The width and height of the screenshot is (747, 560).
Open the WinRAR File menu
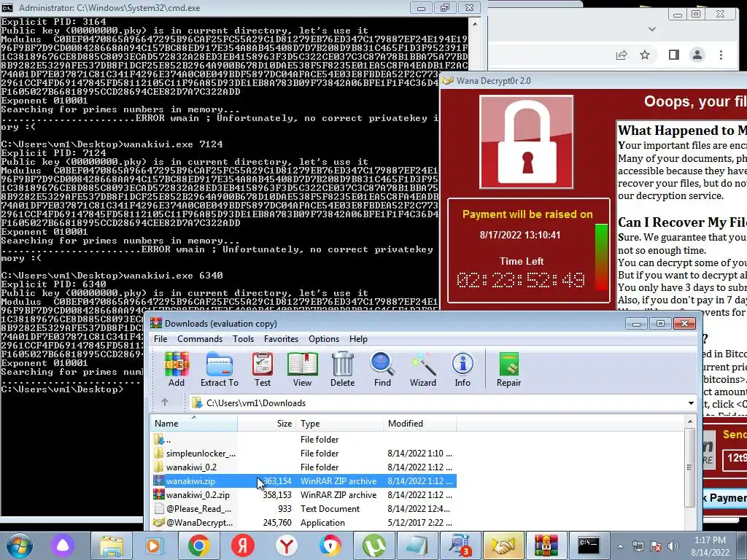(x=160, y=338)
